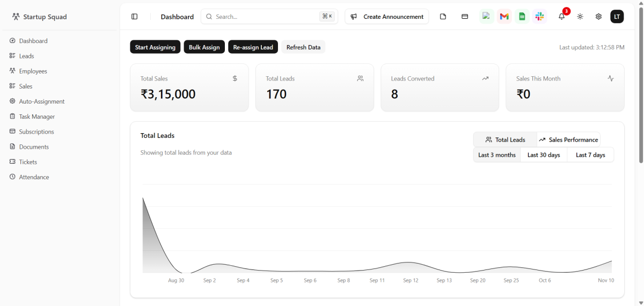Open Task Manager from the sidebar

pos(36,116)
